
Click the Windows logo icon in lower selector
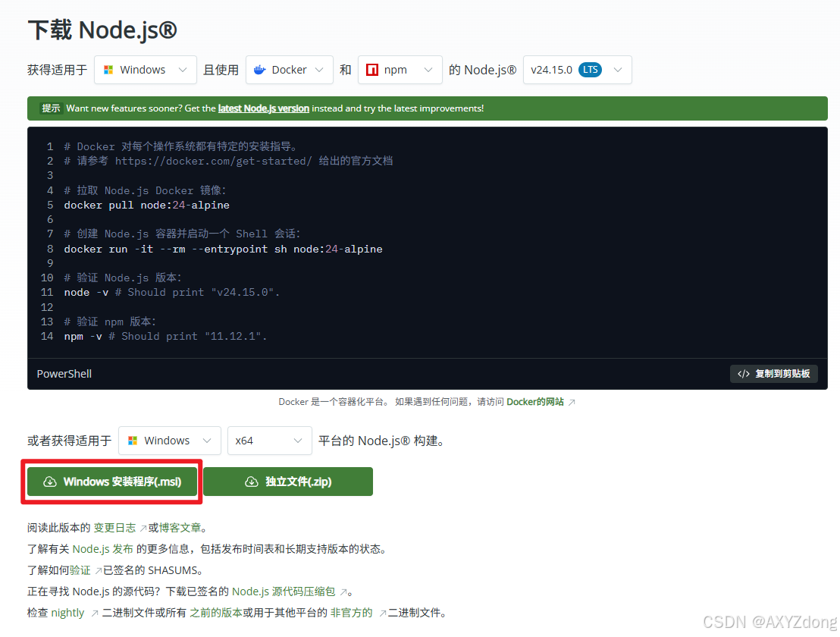coord(133,441)
